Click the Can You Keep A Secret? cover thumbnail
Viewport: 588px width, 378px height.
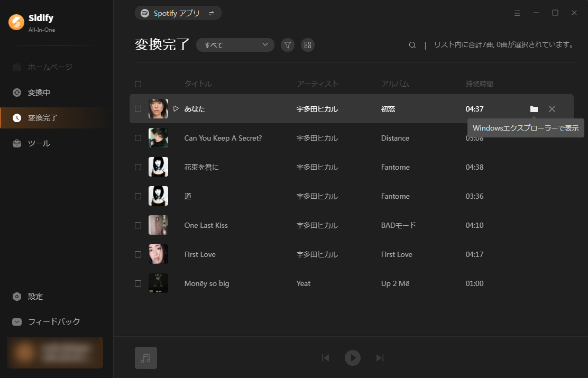click(158, 138)
